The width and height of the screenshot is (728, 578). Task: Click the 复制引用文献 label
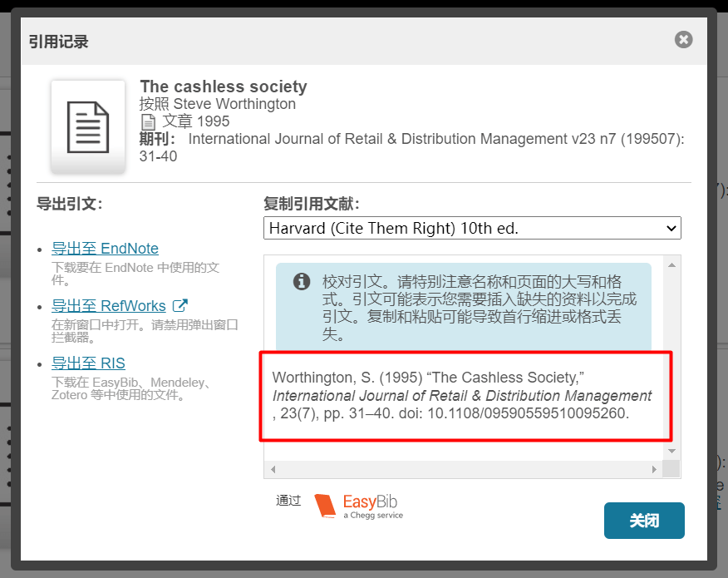pos(312,204)
